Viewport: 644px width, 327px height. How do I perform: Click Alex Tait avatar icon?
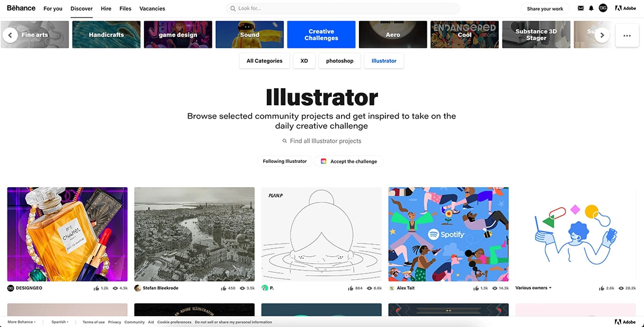point(392,288)
